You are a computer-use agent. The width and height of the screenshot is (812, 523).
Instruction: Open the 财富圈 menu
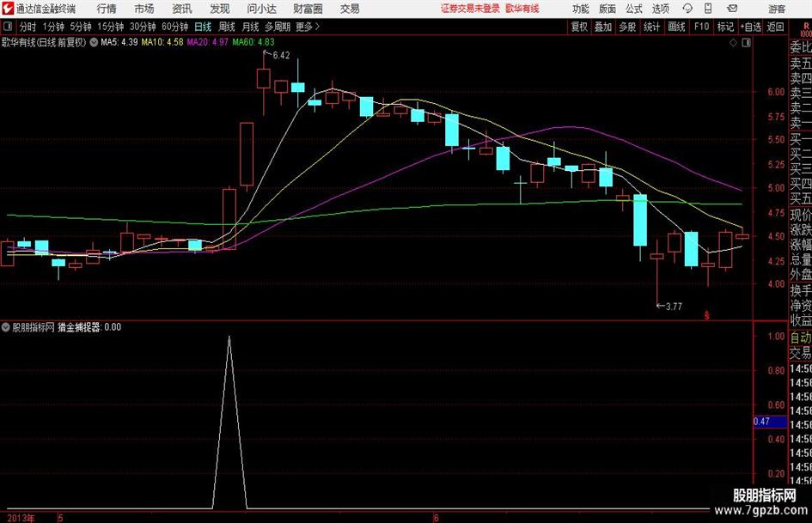pos(308,9)
